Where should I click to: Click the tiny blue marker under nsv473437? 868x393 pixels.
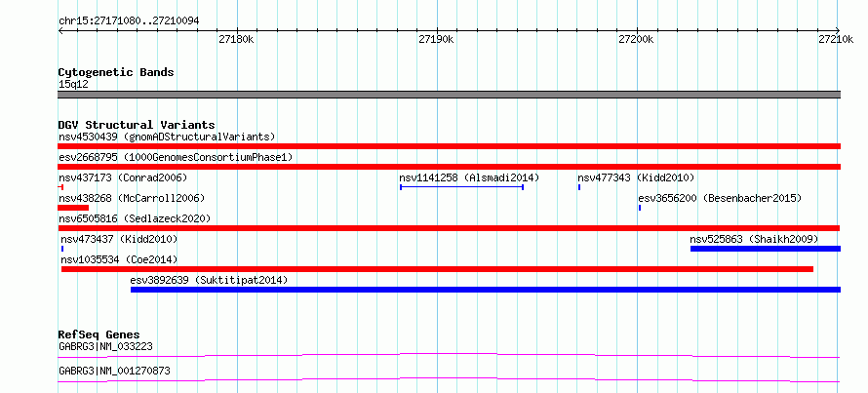tap(62, 249)
